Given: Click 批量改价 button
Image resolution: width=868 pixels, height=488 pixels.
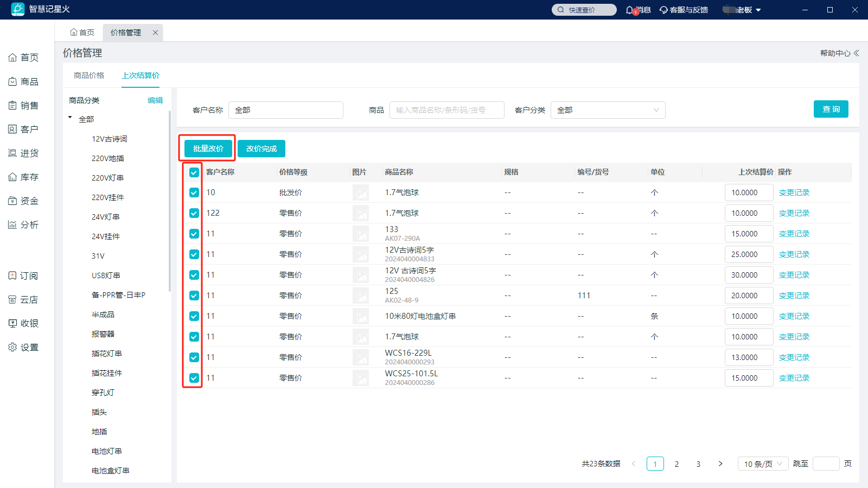Looking at the screenshot, I should coord(208,149).
